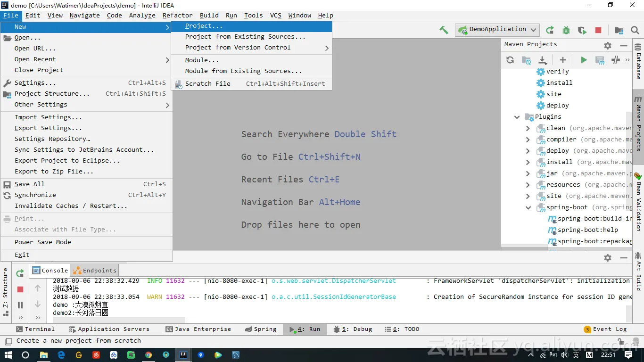
Task: Expand the compiler plugin node
Action: coord(528,140)
